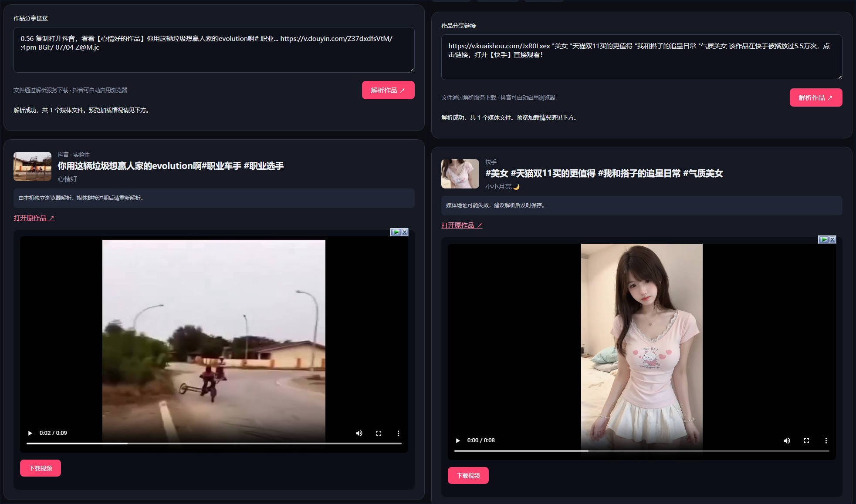Click the author name 心情好
This screenshot has height=504, width=856.
68,179
